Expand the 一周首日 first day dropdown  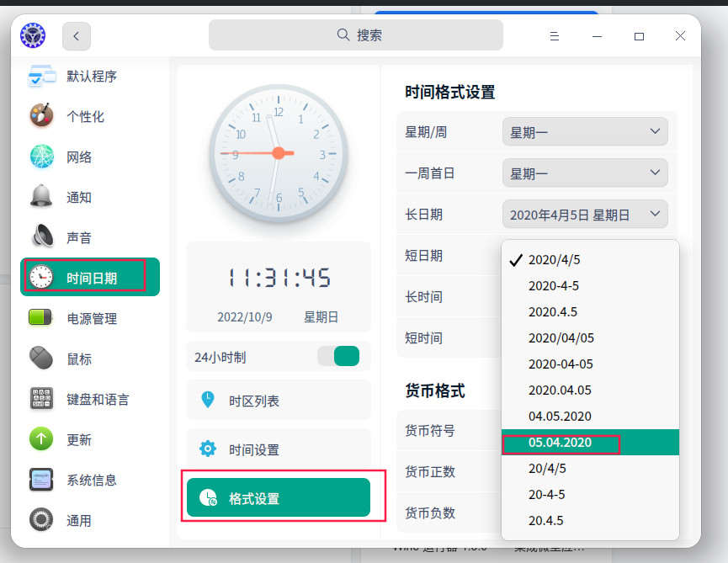(585, 173)
